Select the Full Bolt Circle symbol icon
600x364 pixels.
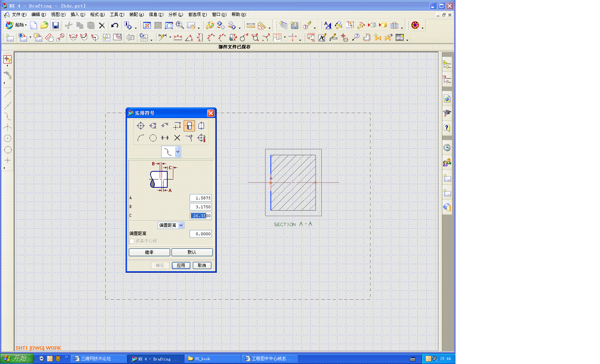153,126
